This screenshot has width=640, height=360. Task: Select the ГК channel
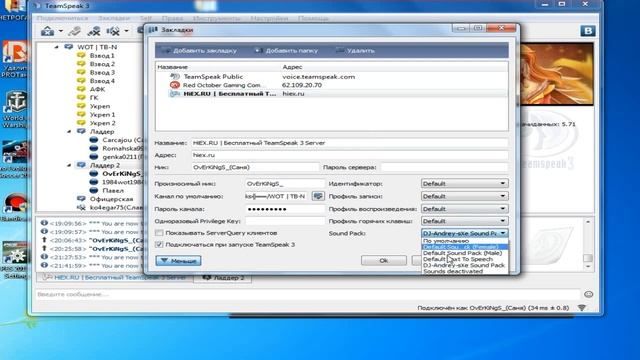[x=94, y=98]
